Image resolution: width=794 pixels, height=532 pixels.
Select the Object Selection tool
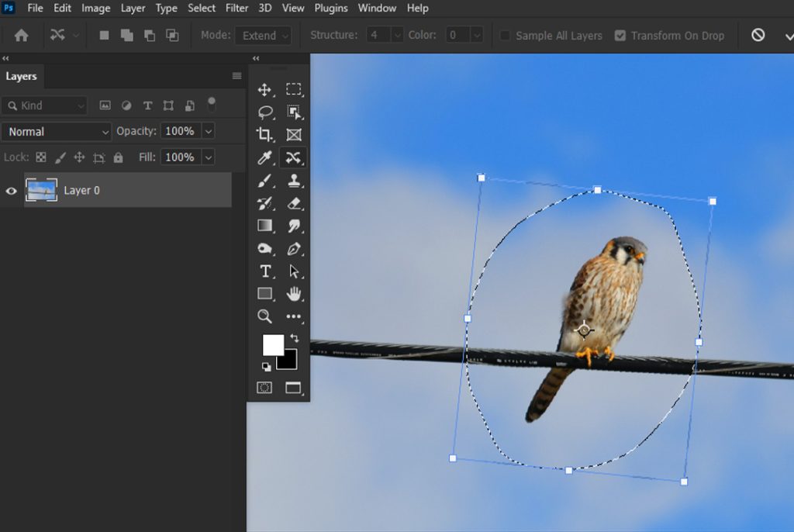click(294, 112)
